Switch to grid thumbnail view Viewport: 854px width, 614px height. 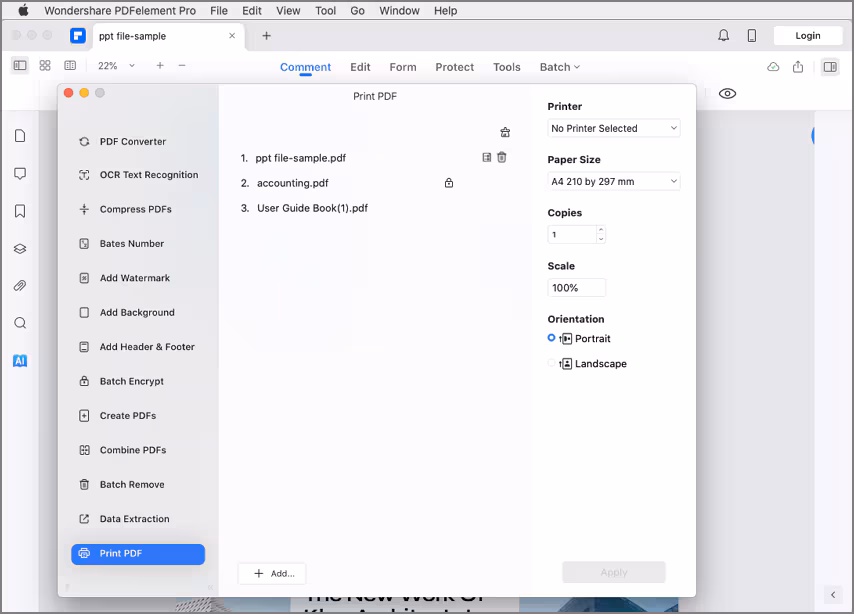45,65
